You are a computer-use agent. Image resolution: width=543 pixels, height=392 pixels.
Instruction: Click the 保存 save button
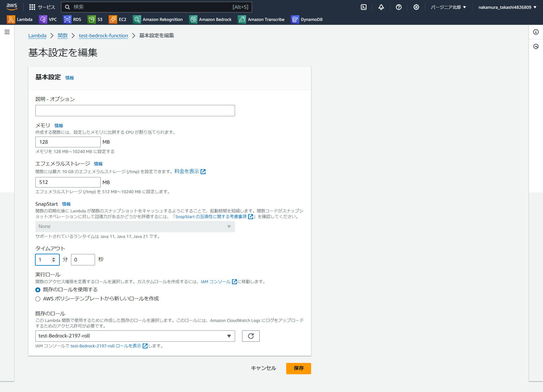point(298,368)
